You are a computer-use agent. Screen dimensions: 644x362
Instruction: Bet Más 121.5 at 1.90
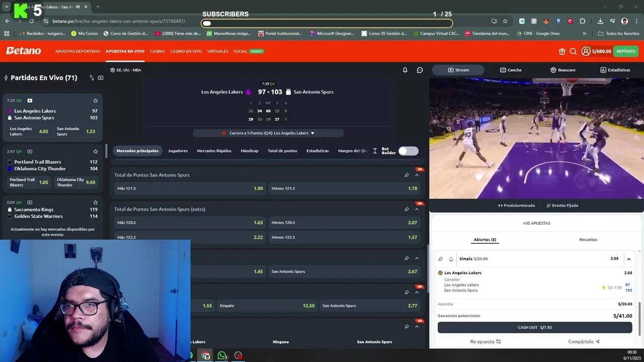pyautogui.click(x=190, y=189)
